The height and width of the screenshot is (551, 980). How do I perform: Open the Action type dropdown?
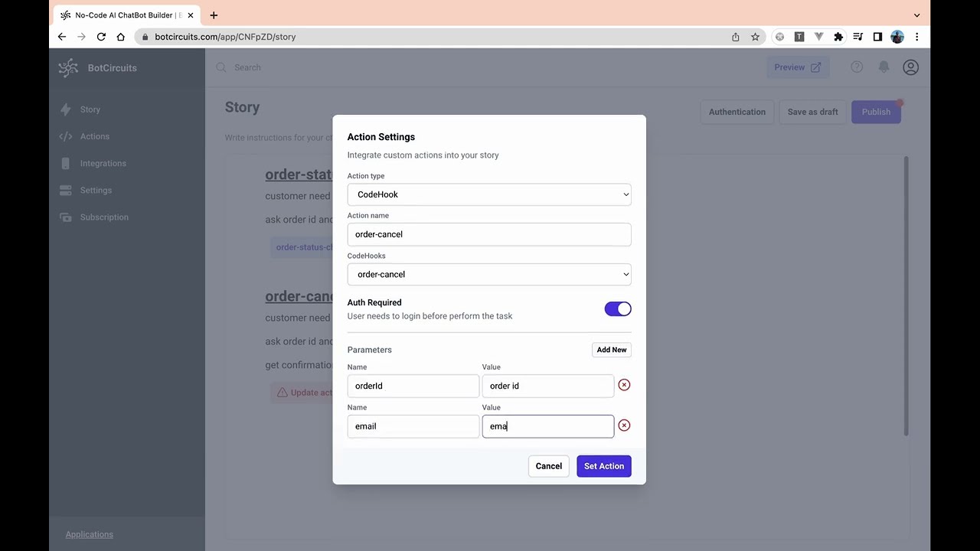[x=488, y=194]
